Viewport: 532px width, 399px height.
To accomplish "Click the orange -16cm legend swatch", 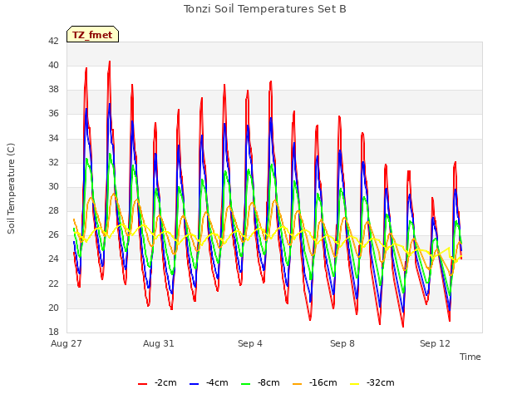I will [298, 384].
